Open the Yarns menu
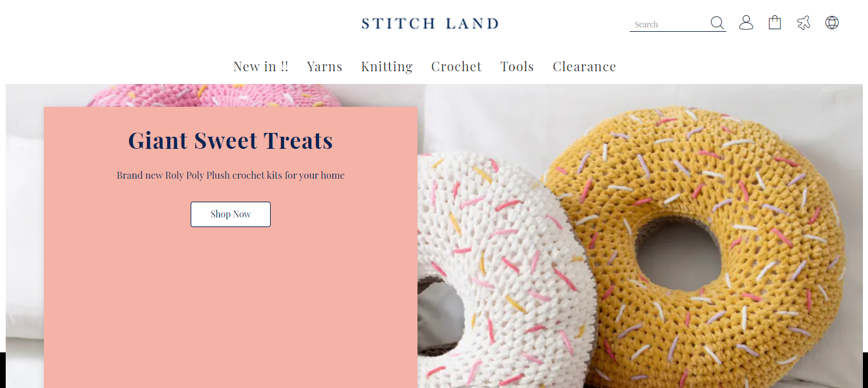This screenshot has height=388, width=868. click(x=325, y=66)
